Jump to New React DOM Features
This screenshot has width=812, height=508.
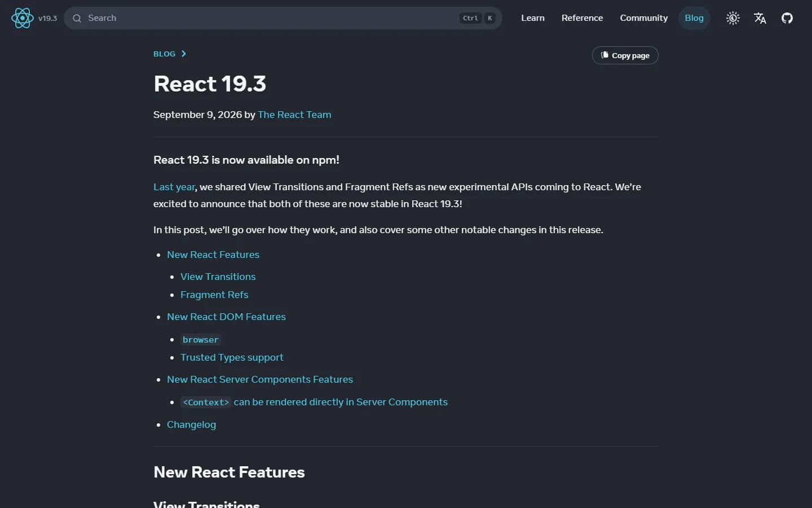226,317
